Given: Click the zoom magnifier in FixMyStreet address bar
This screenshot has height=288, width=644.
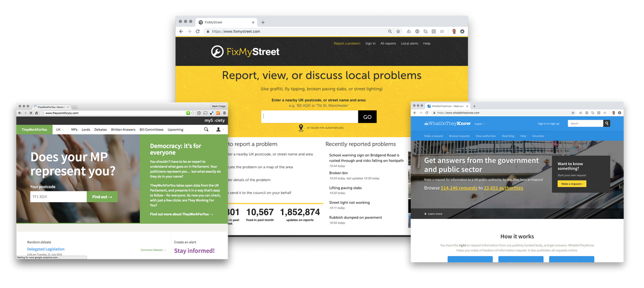Looking at the screenshot, I should 390,31.
